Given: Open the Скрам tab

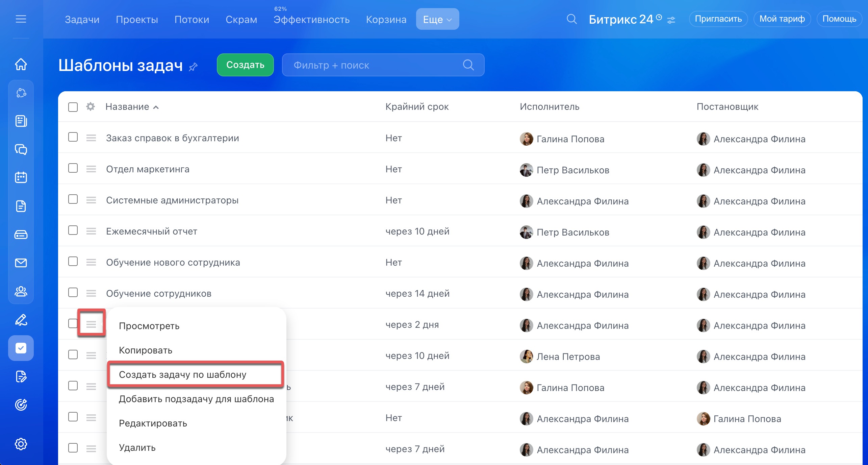Looking at the screenshot, I should coord(241,20).
